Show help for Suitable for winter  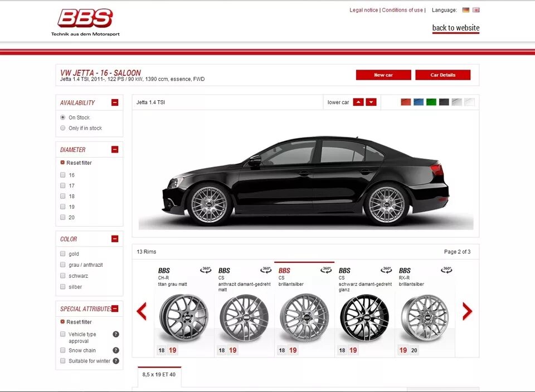point(116,361)
